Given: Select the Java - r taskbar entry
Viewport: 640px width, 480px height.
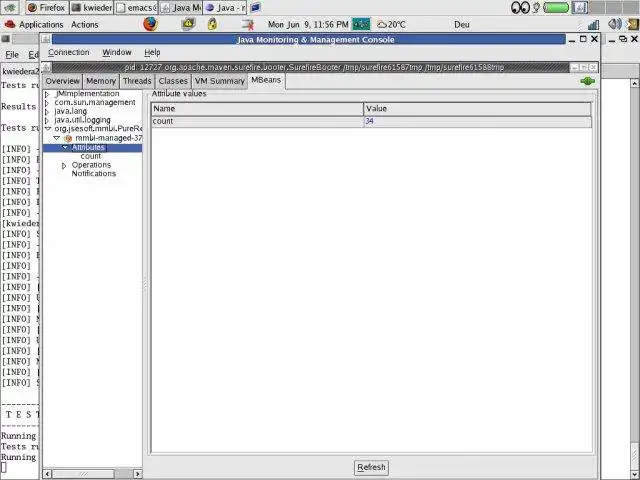Looking at the screenshot, I should (225, 7).
